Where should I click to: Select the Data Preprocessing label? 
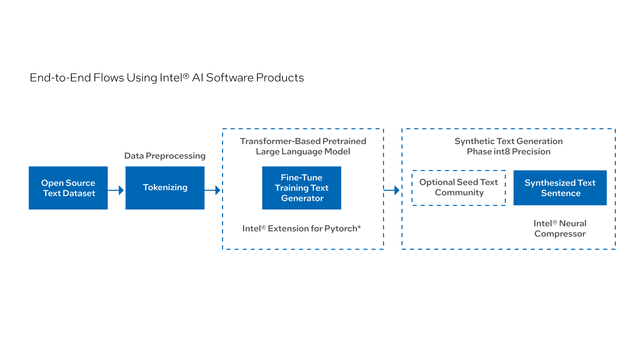(x=165, y=156)
